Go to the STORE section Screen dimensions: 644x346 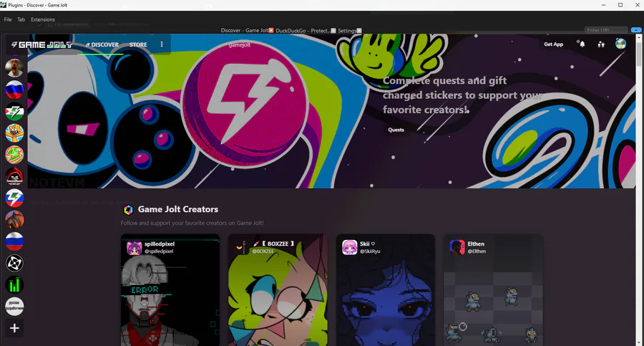(138, 44)
